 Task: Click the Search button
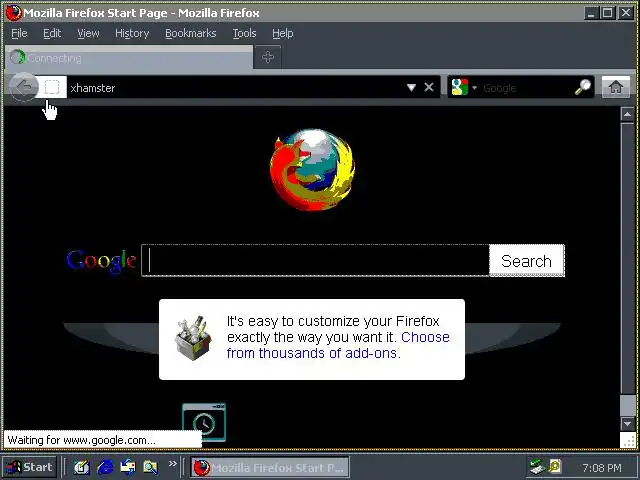527,261
